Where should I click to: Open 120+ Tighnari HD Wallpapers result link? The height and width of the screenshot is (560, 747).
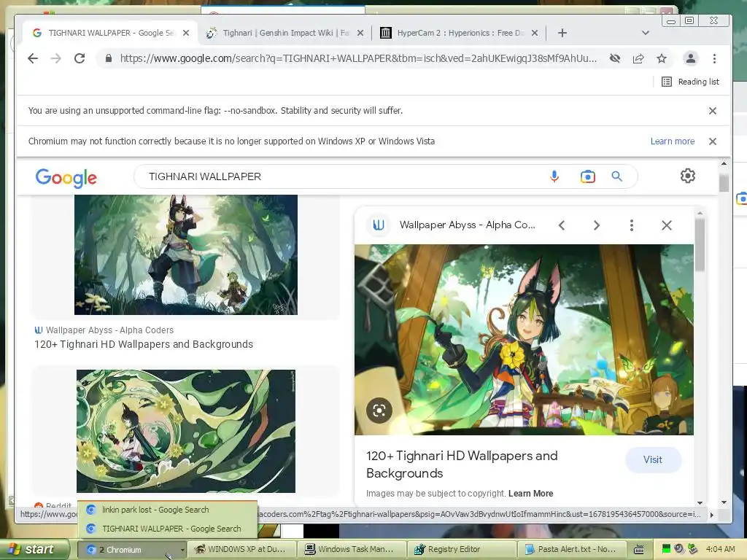pyautogui.click(x=144, y=344)
